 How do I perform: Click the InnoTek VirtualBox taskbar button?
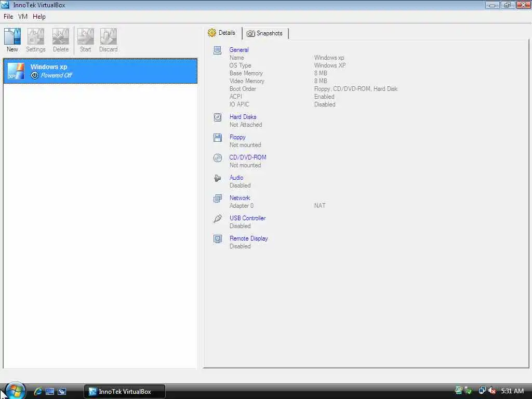click(125, 391)
